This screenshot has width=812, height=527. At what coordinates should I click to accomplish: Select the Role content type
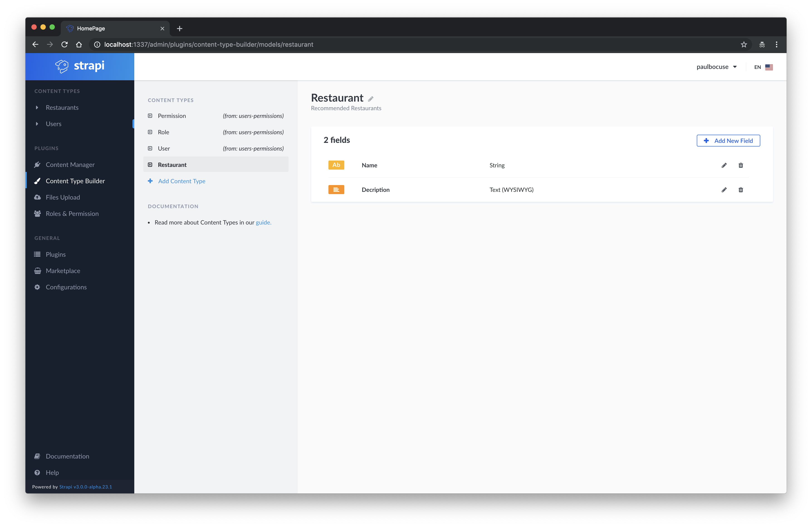(x=164, y=132)
